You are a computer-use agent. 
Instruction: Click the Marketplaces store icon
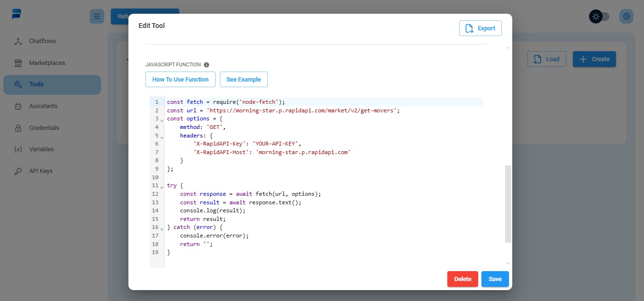(x=18, y=63)
